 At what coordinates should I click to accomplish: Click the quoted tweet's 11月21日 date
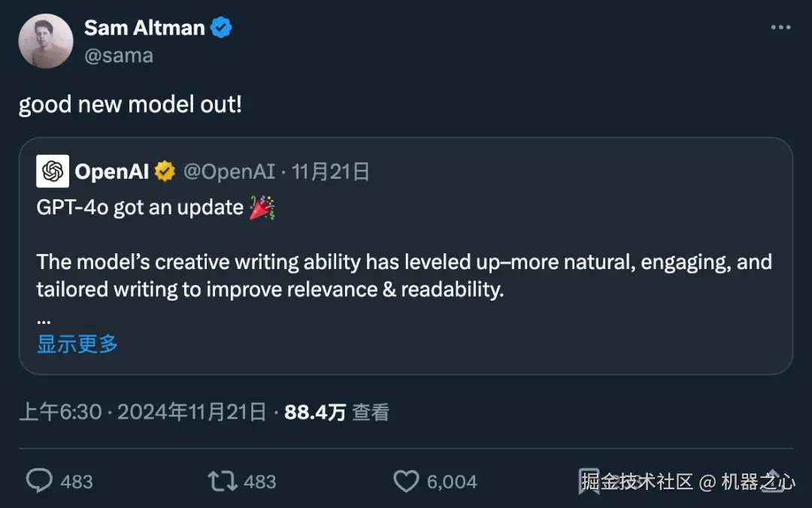(330, 172)
